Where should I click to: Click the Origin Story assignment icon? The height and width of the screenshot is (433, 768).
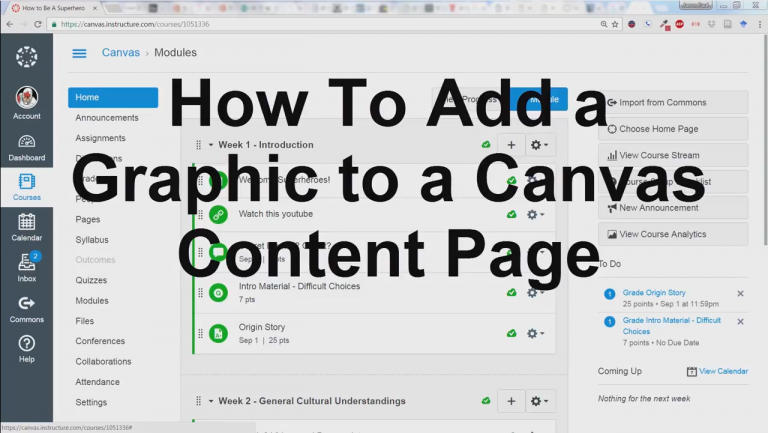point(218,334)
